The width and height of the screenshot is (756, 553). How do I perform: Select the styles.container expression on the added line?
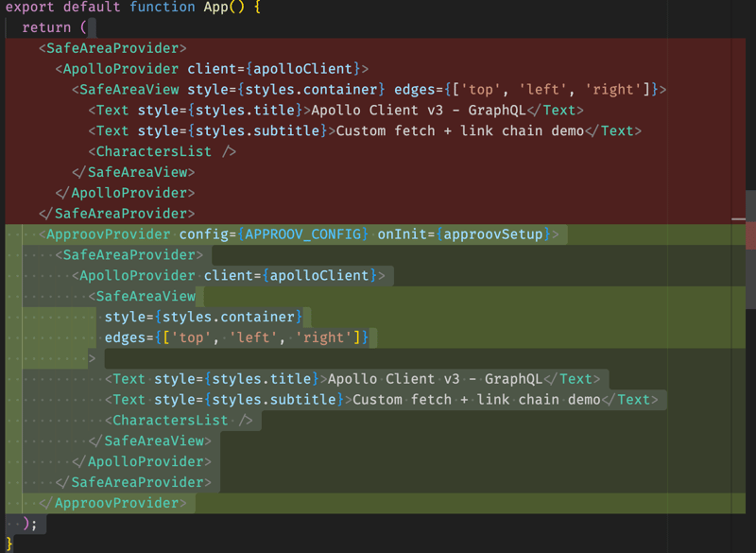point(230,317)
